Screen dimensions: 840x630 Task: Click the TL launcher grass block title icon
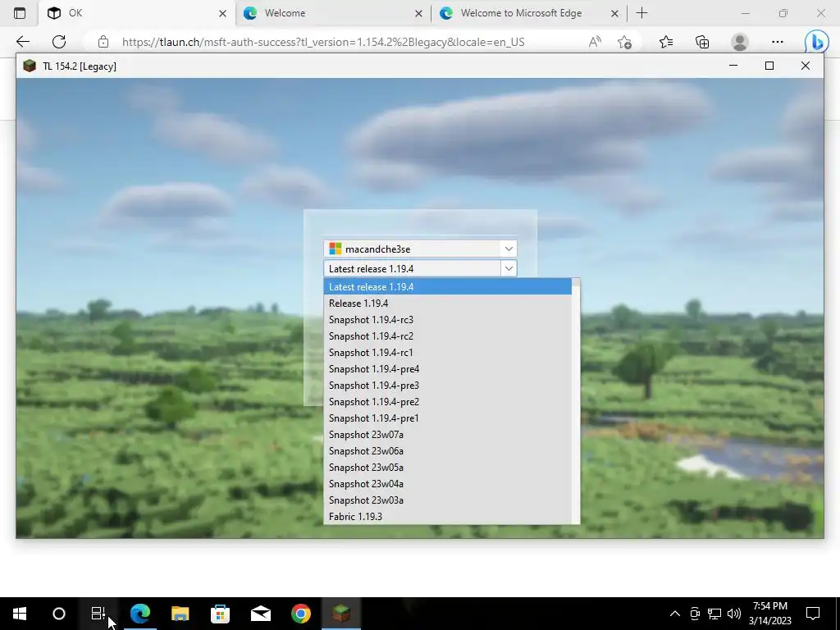[x=30, y=66]
